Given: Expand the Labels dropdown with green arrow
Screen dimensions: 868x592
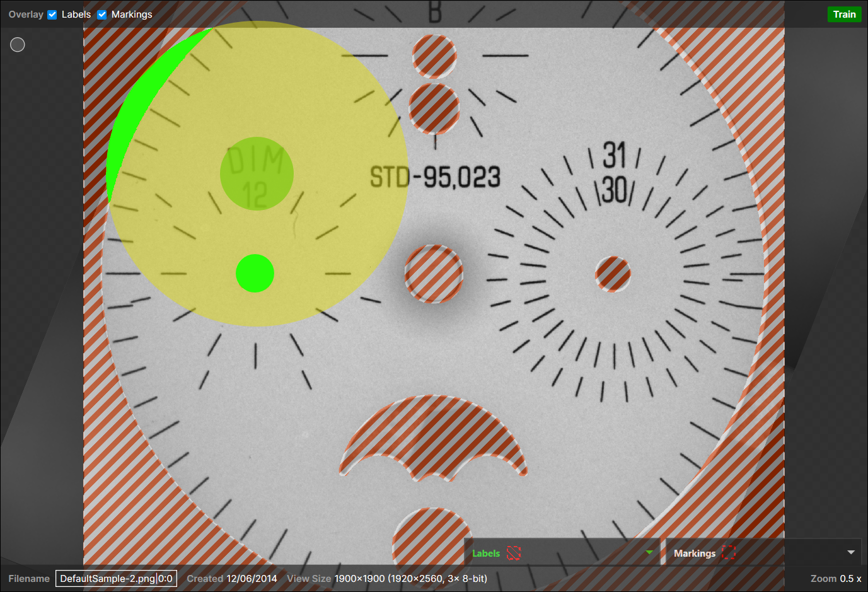Looking at the screenshot, I should pyautogui.click(x=649, y=552).
